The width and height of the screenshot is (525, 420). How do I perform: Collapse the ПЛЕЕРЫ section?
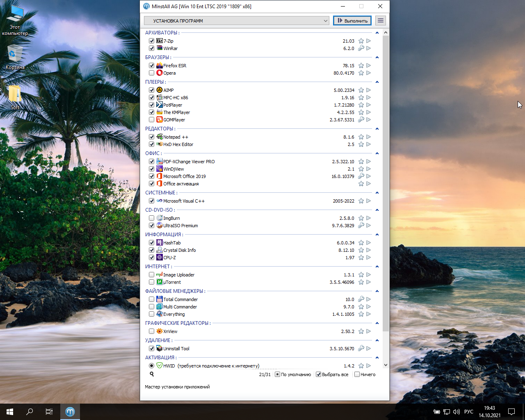[377, 82]
